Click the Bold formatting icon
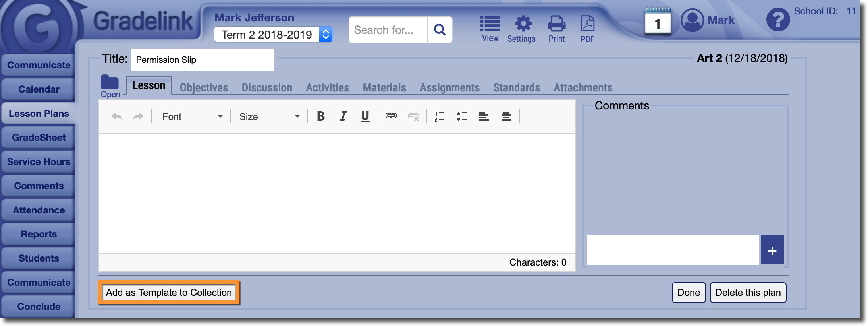Screen dimensions: 868x326 (321, 116)
